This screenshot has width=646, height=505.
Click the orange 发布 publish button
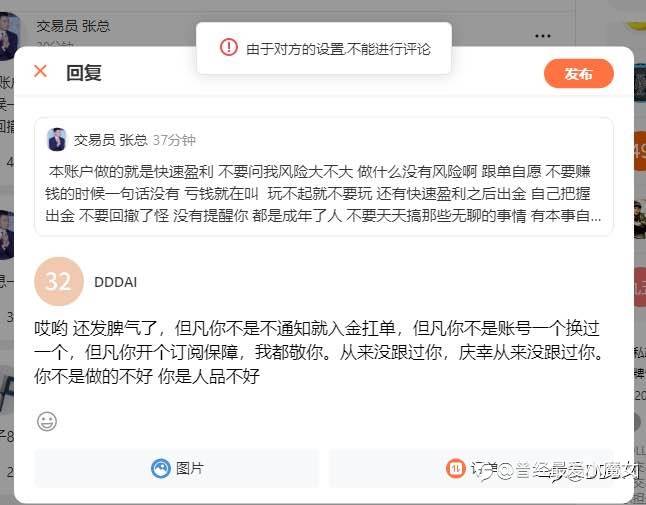[578, 73]
